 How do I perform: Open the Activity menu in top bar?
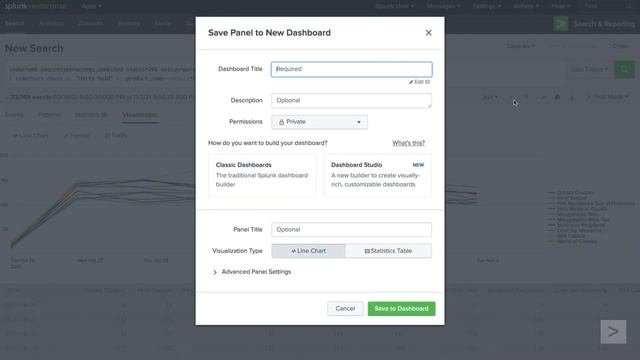tap(526, 6)
